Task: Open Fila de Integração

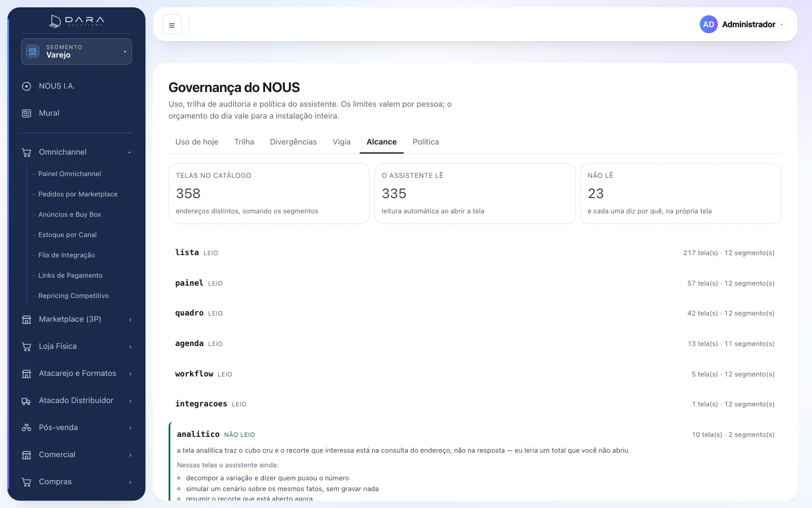Action: pos(67,255)
